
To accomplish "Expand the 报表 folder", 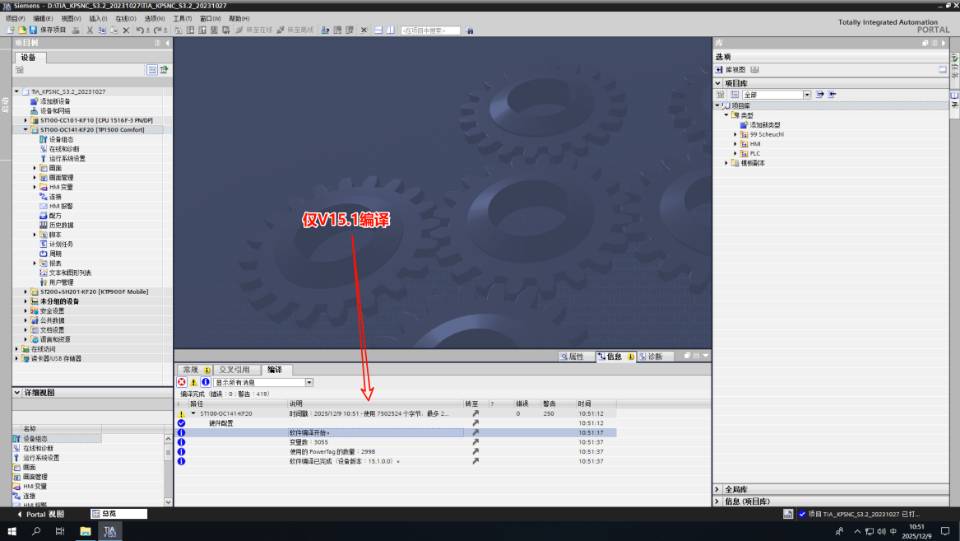I will coord(34,263).
